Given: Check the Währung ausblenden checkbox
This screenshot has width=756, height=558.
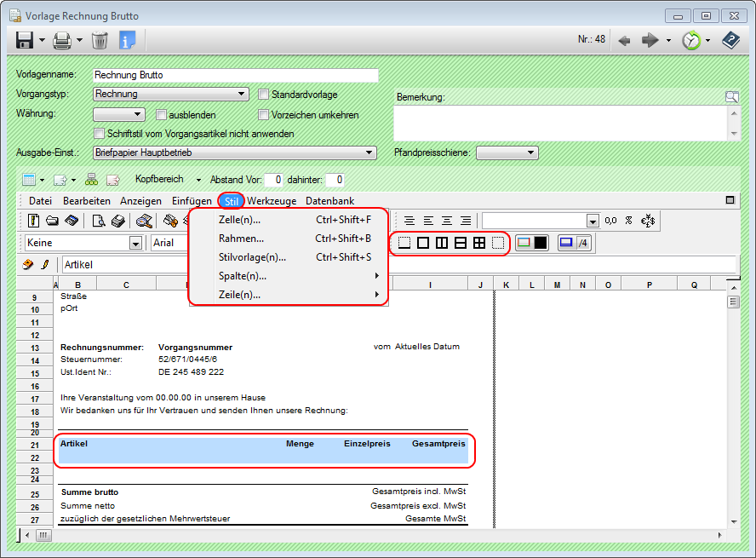Looking at the screenshot, I should click(162, 115).
